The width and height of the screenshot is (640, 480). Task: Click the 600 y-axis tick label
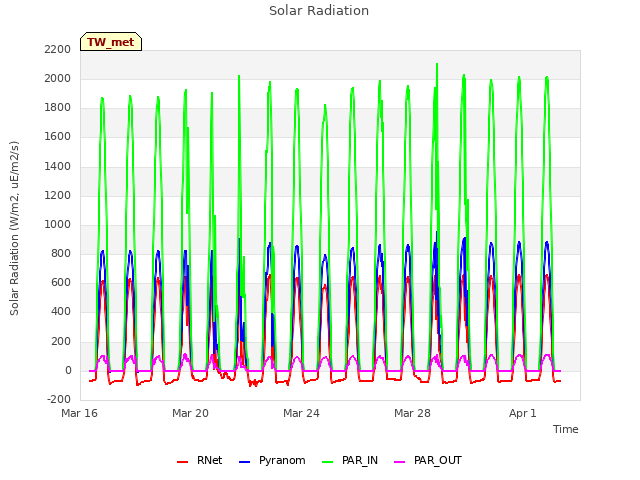click(61, 282)
